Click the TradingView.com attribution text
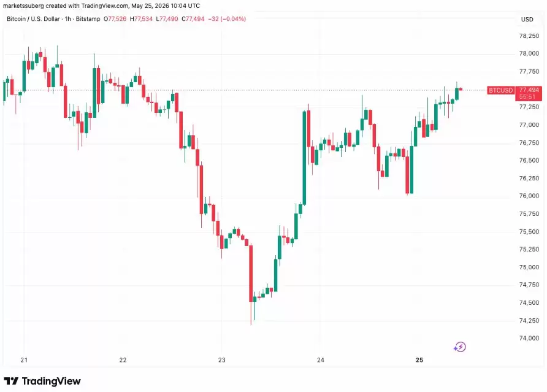The width and height of the screenshot is (547, 392). point(105,6)
